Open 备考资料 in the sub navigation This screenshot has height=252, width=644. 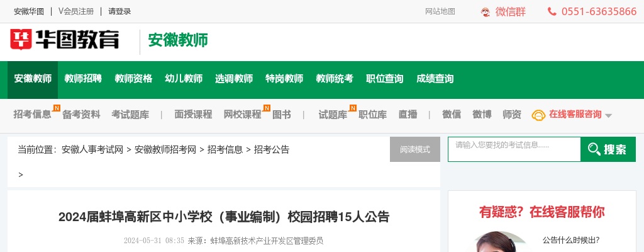tap(81, 115)
